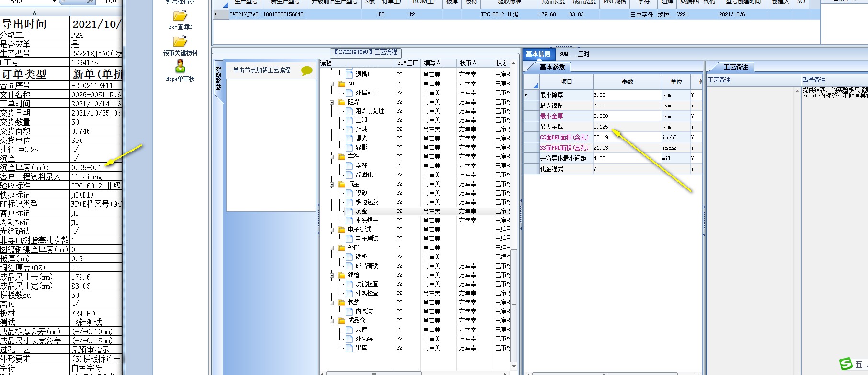This screenshot has width=868, height=375.
Task: Select the 板边包胶 process step
Action: coord(367,202)
